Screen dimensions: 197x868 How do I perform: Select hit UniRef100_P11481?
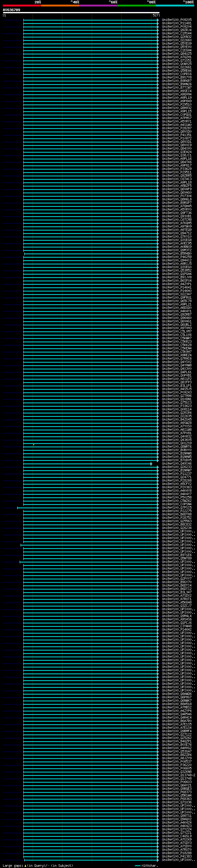176,23
